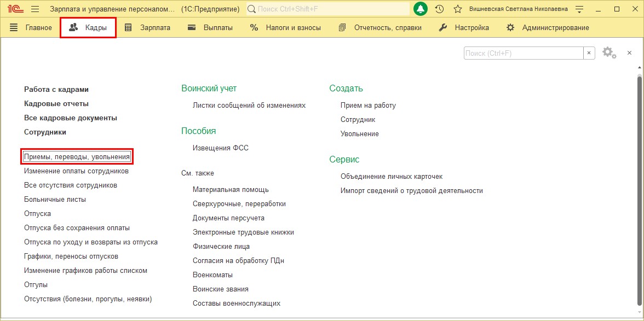Open Все кадровые документы link
The image size is (644, 321).
tap(71, 118)
